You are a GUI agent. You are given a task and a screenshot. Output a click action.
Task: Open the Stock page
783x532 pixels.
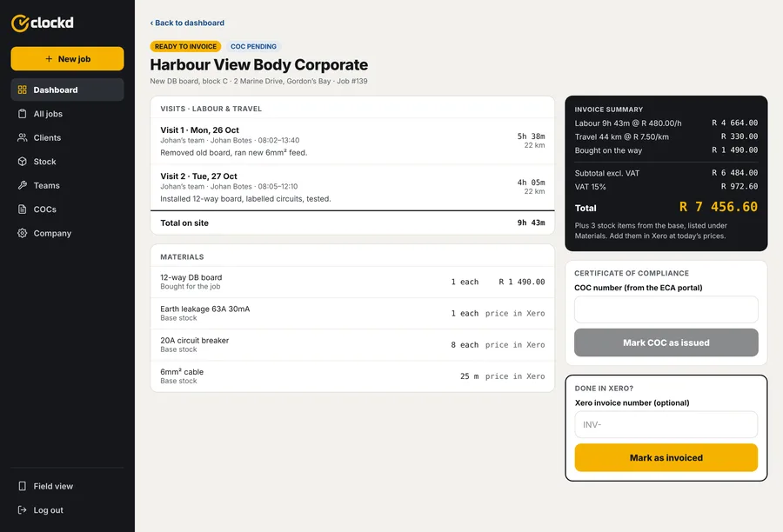pos(67,162)
